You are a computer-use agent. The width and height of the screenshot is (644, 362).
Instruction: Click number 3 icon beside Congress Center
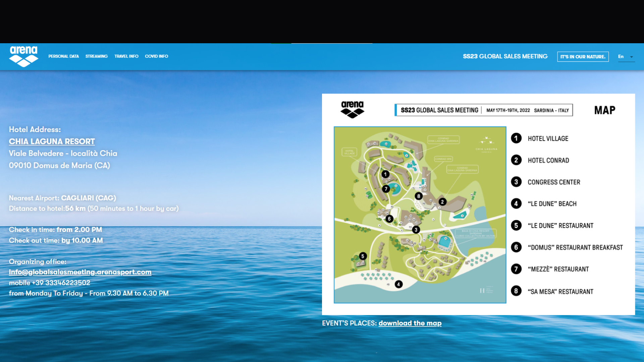[x=516, y=182]
